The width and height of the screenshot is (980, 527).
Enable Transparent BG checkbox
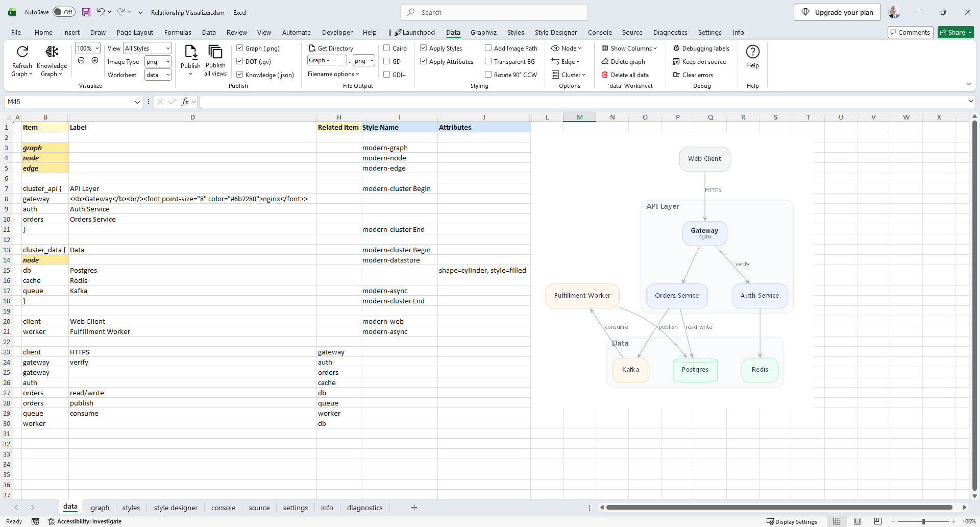[488, 61]
